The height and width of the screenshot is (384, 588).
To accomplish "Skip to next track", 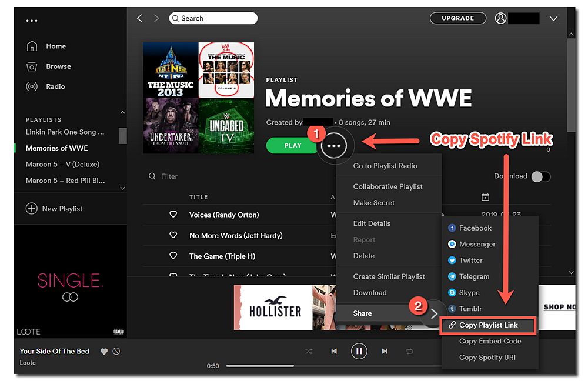I will pyautogui.click(x=384, y=352).
